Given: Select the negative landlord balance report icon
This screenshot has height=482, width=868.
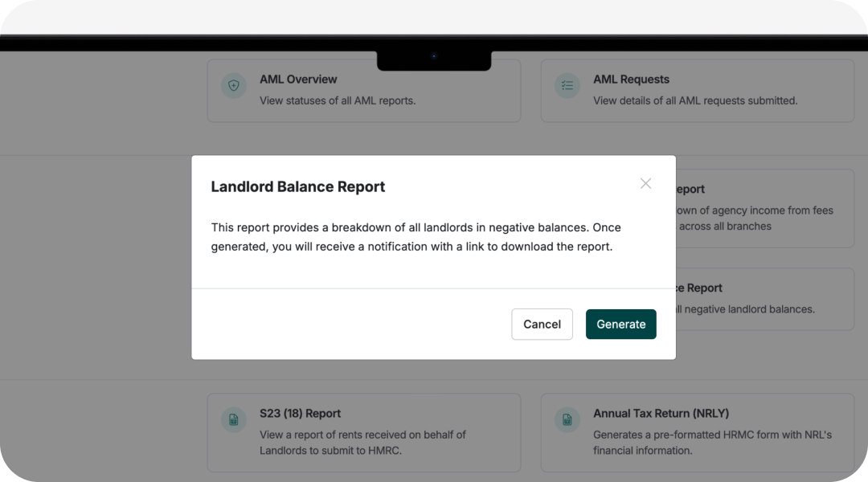Looking at the screenshot, I should coord(567,294).
